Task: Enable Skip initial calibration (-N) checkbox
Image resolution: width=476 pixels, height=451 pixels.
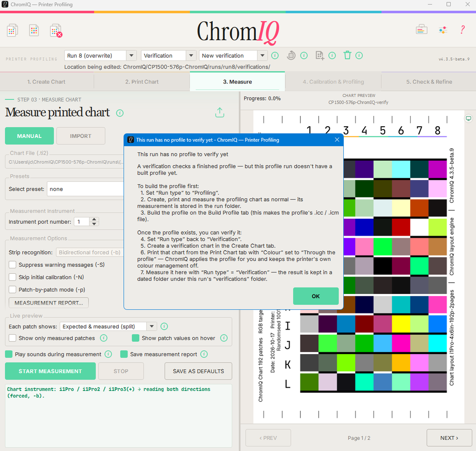Action: point(13,277)
